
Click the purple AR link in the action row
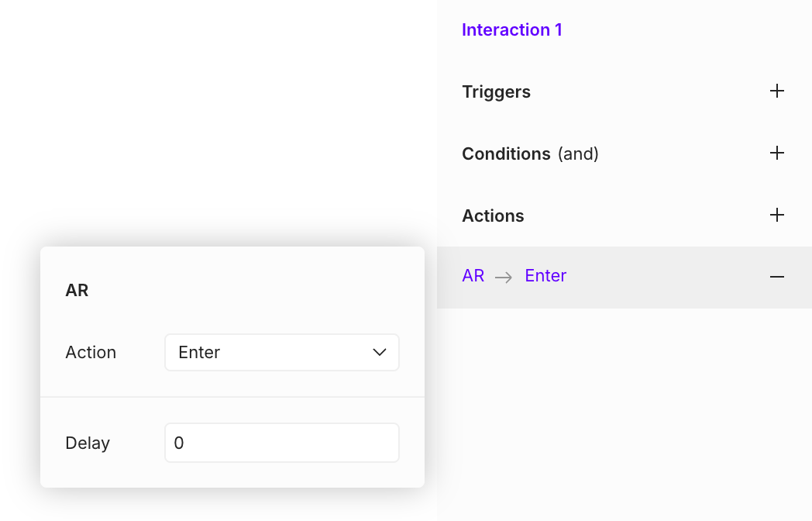[x=473, y=276]
